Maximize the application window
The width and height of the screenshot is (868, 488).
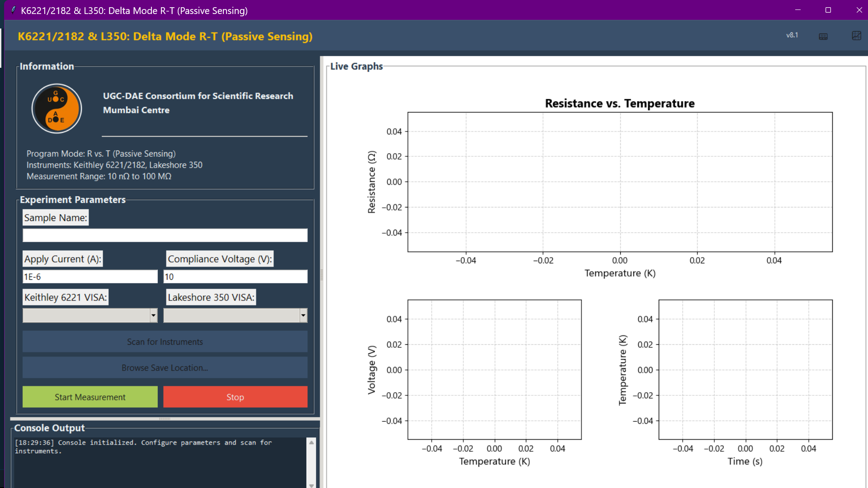pos(828,10)
